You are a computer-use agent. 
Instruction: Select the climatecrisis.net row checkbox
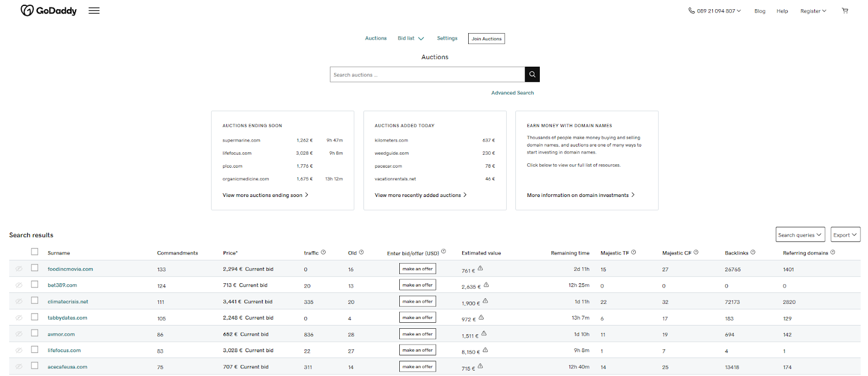pyautogui.click(x=35, y=301)
